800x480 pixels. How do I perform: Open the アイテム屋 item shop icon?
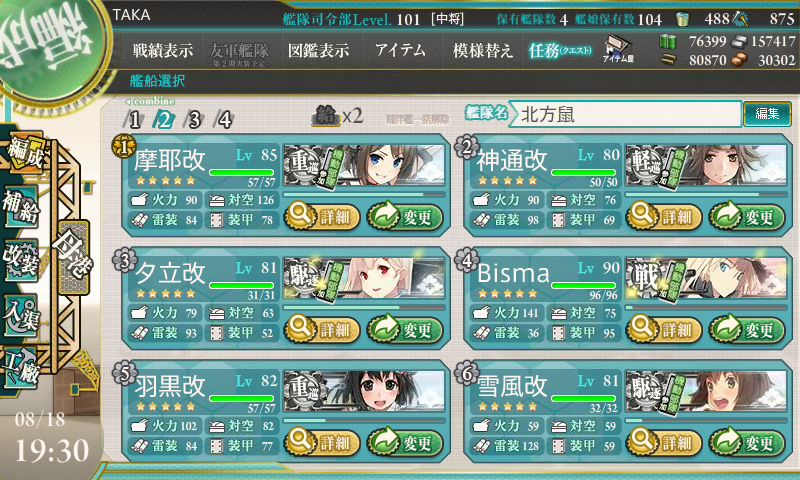(x=618, y=49)
